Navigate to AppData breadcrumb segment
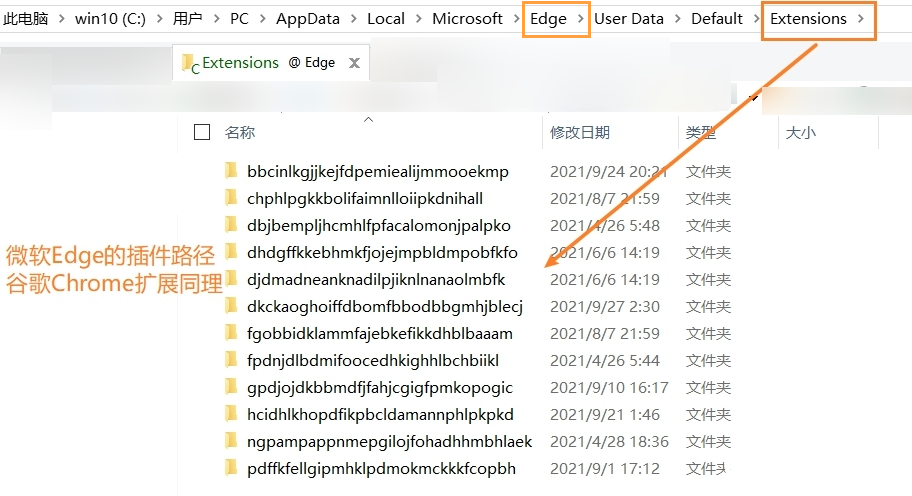 [308, 19]
